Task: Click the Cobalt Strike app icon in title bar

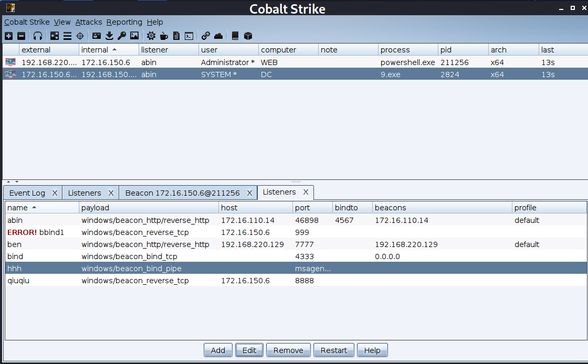Action: pyautogui.click(x=10, y=7)
